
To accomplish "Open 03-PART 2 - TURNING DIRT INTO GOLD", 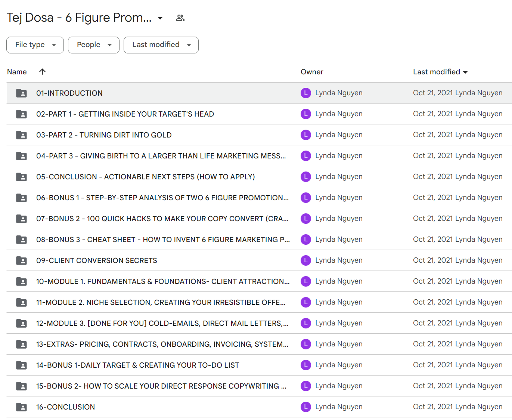I will point(104,135).
